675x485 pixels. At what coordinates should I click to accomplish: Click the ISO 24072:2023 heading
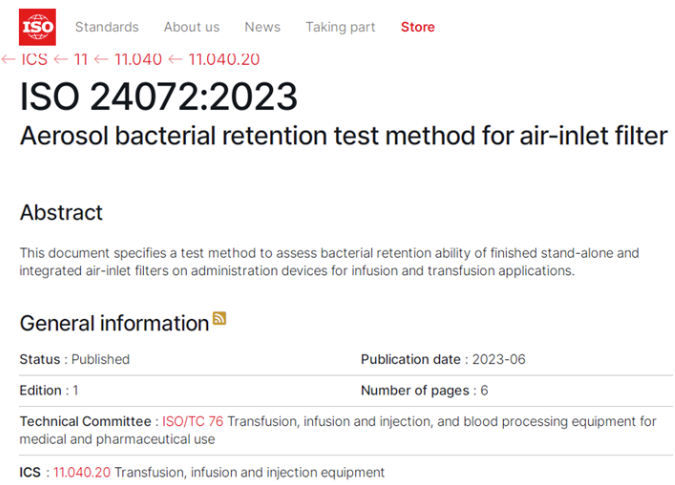coord(159,96)
